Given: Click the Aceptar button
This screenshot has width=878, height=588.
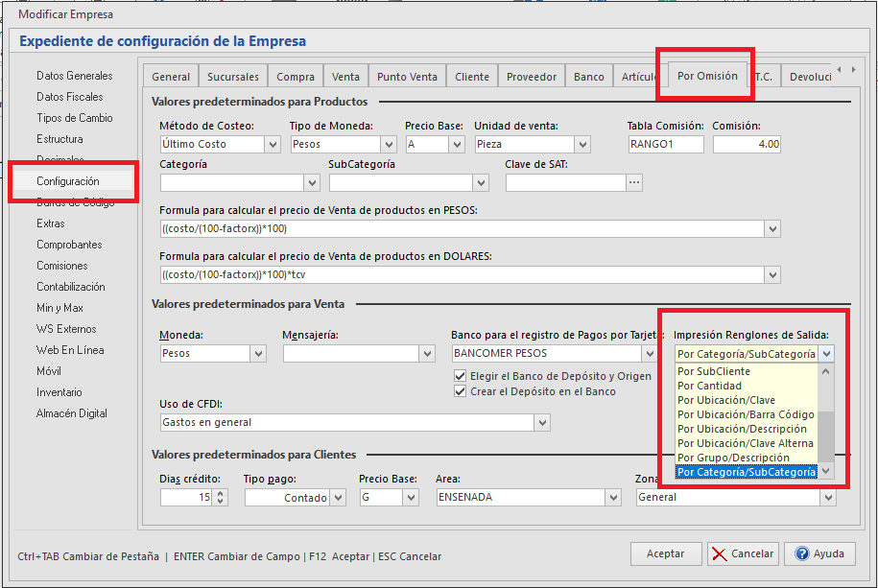Looking at the screenshot, I should coord(665,553).
